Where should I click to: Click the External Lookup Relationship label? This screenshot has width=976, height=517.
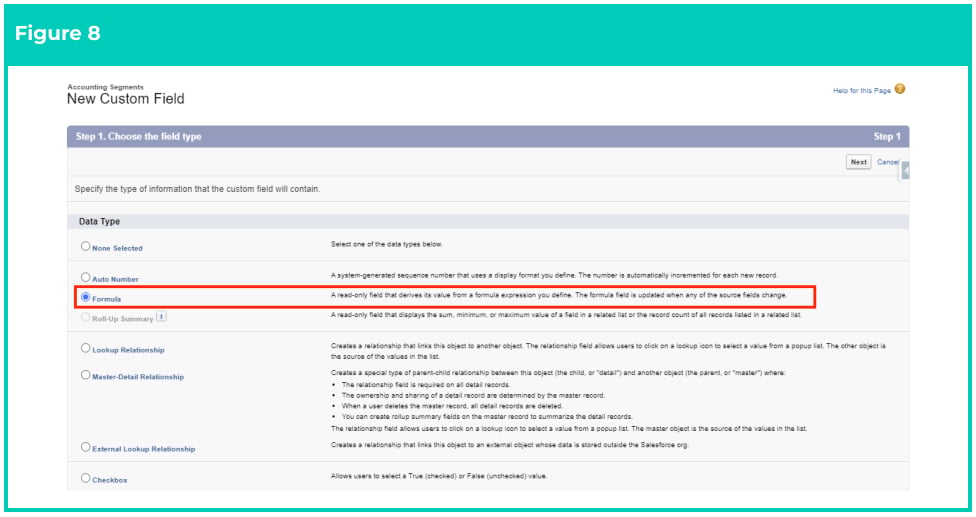click(144, 449)
